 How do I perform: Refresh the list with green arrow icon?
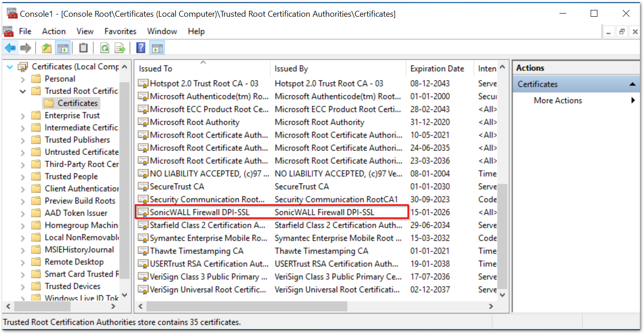104,48
